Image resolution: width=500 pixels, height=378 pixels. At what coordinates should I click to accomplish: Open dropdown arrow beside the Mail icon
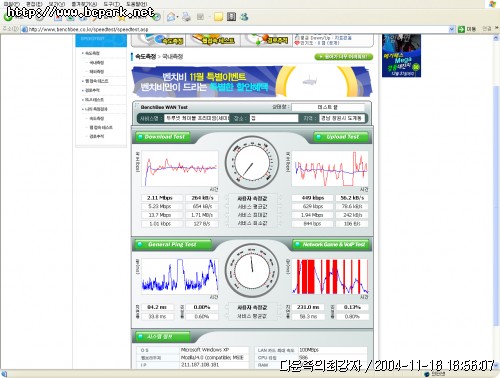[177, 17]
